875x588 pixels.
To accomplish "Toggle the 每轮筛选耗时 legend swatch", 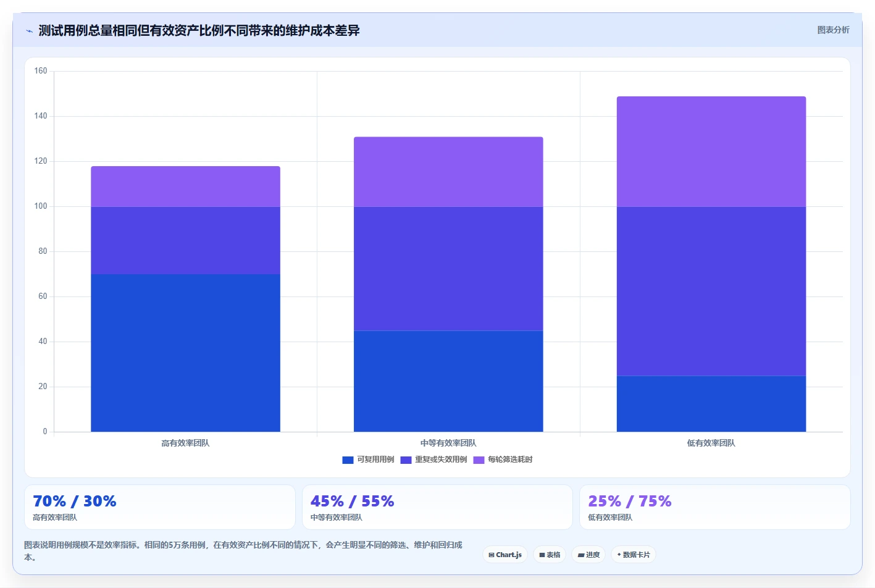I will tap(479, 460).
